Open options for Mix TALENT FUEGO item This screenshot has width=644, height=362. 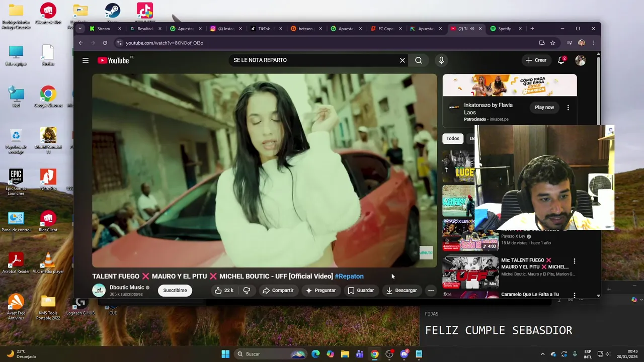(x=574, y=261)
